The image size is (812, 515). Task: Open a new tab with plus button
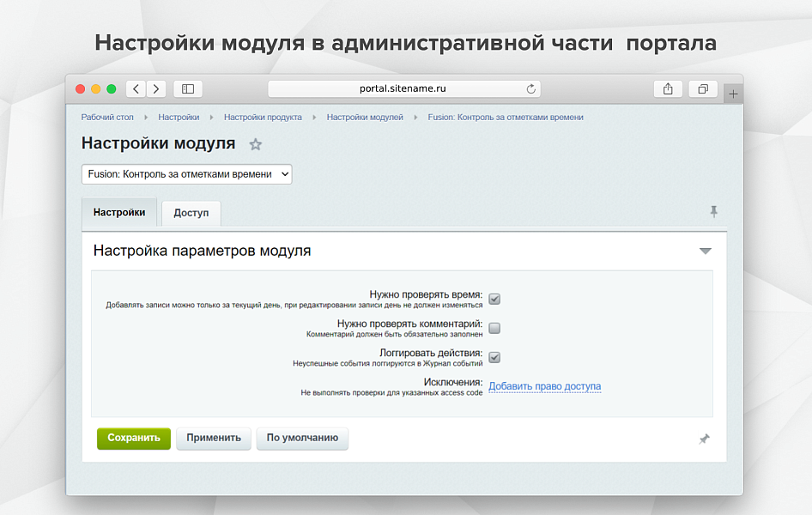coord(733,94)
